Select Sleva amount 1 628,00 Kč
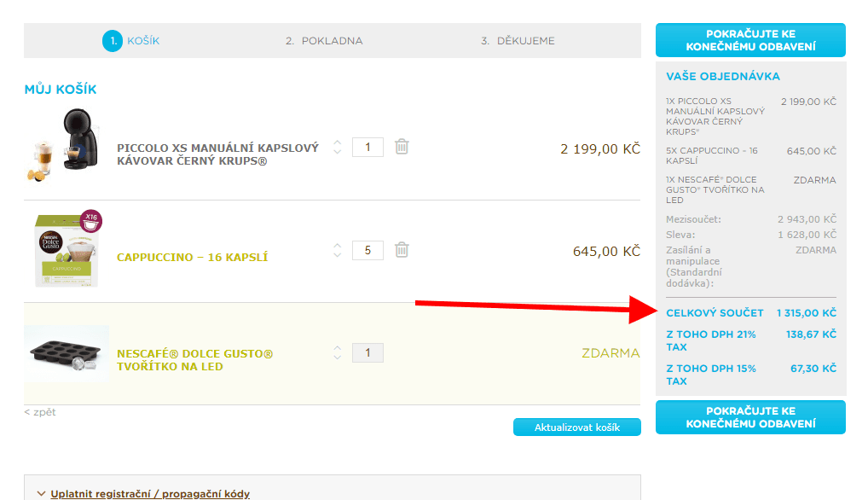This screenshot has height=500, width=868. click(x=807, y=235)
